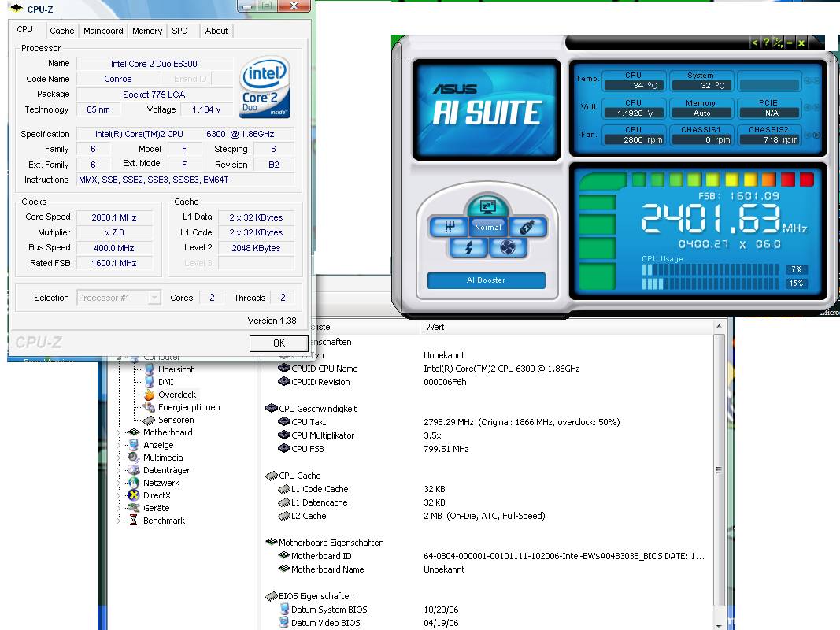Toggle Celsius/Fahrenheit icon in AI Suite

[778, 43]
